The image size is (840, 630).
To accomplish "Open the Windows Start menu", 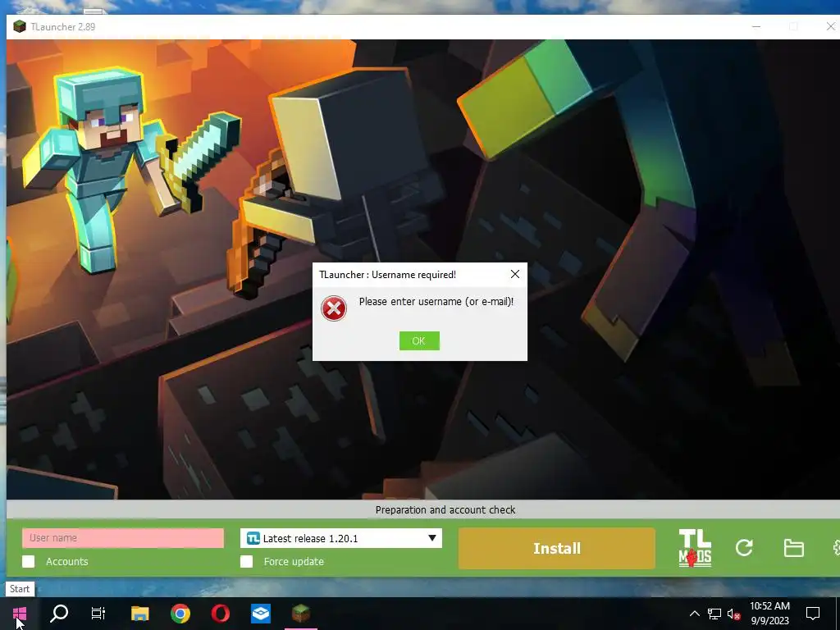I will pyautogui.click(x=20, y=614).
